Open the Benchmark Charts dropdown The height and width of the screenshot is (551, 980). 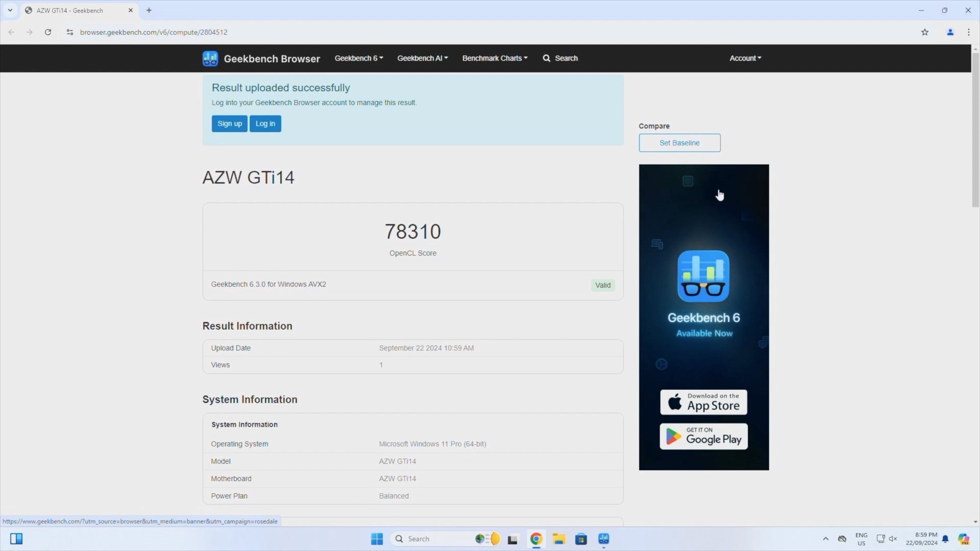click(x=494, y=58)
